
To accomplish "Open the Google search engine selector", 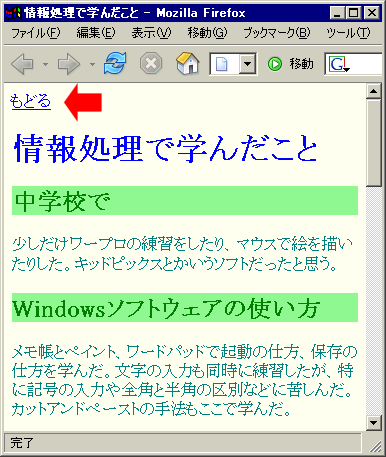I will click(x=340, y=64).
